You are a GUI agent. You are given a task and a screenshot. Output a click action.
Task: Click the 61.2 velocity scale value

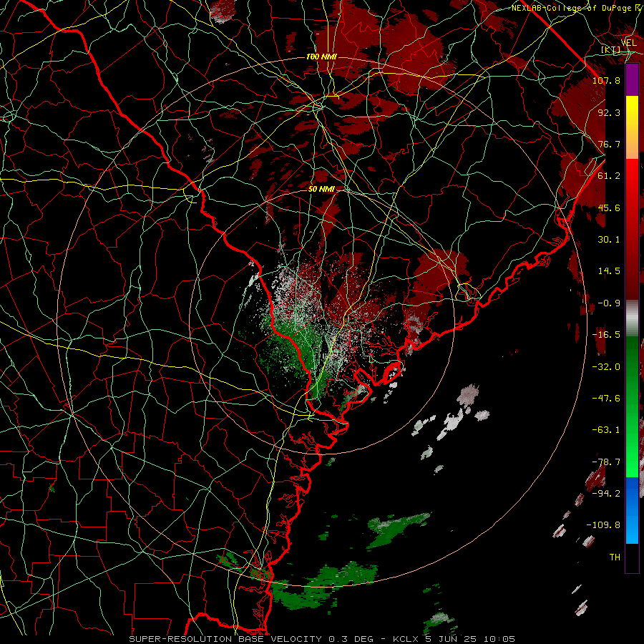click(609, 176)
